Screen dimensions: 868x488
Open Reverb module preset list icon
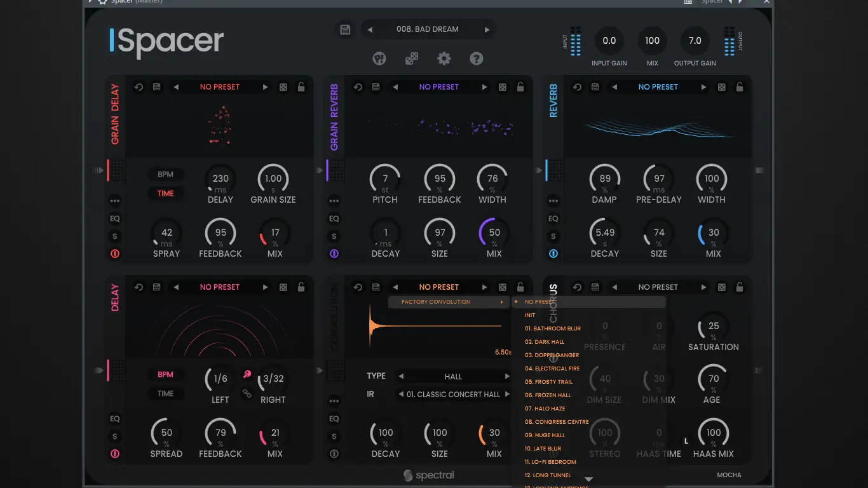(x=595, y=87)
